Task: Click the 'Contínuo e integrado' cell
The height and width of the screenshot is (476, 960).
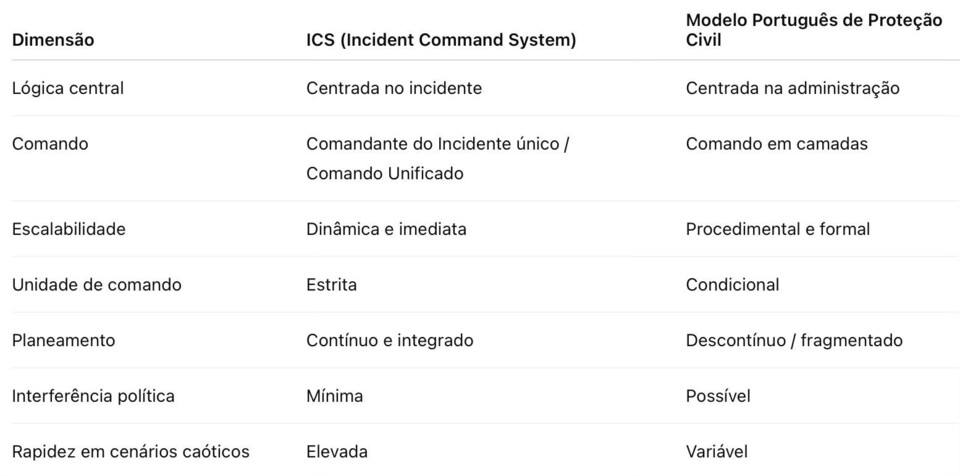Action: tap(390, 340)
